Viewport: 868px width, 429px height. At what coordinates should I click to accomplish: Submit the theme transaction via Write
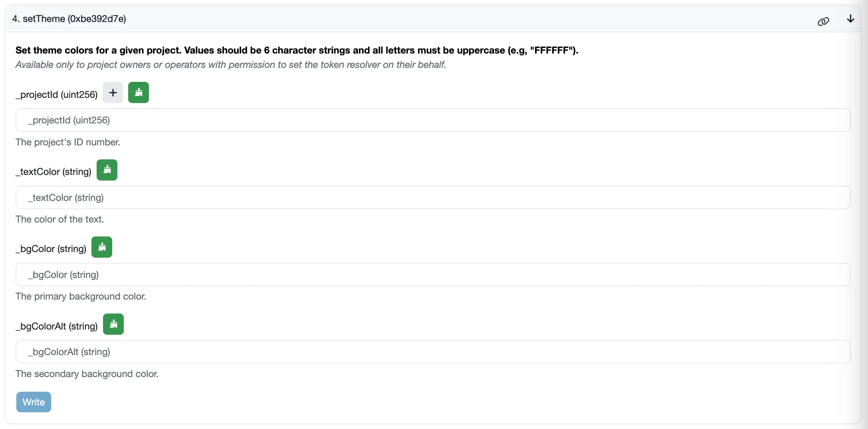(33, 402)
